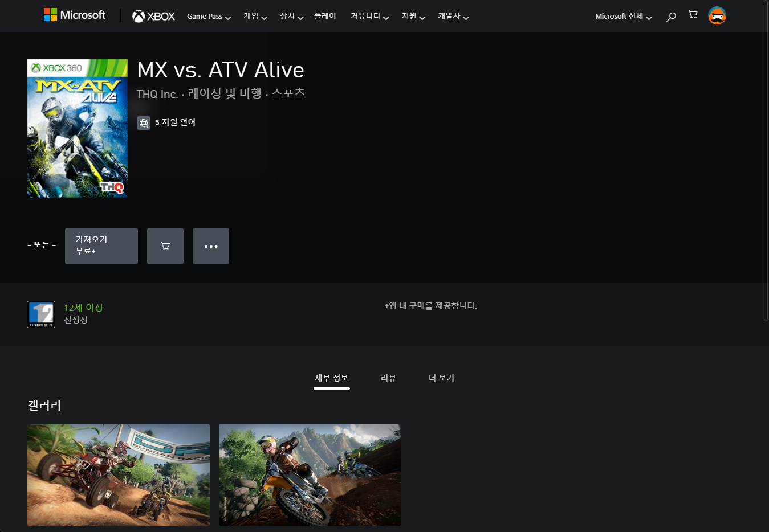Click the THQ Inc. publisher text
The width and height of the screenshot is (769, 532).
[157, 94]
